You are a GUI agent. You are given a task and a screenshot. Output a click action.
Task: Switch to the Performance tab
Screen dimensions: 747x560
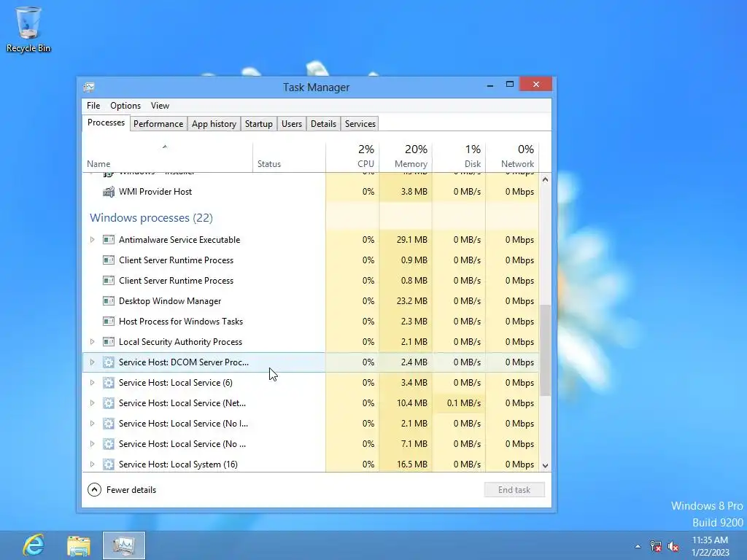point(158,124)
